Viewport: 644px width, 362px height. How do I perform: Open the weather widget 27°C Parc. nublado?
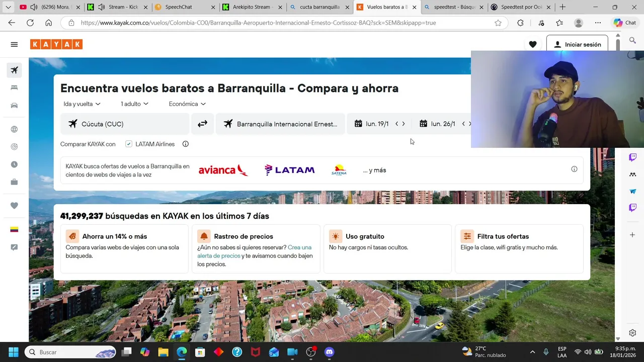coord(484,352)
